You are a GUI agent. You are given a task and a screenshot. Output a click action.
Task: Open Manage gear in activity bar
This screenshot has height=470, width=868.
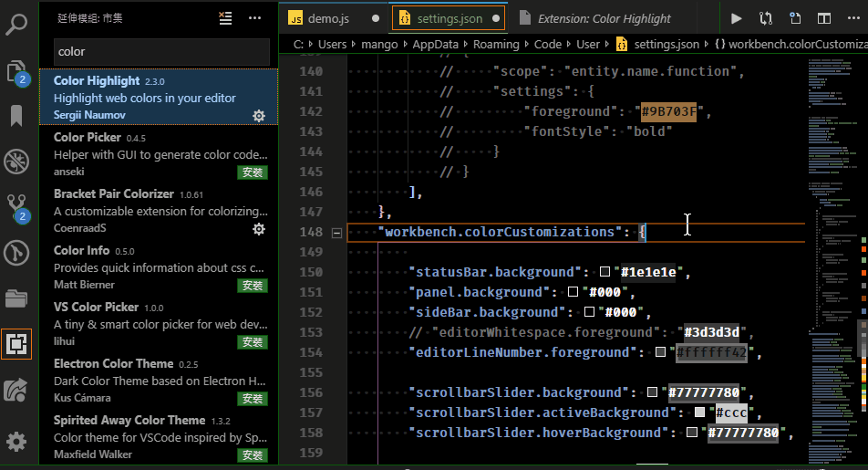pyautogui.click(x=16, y=442)
